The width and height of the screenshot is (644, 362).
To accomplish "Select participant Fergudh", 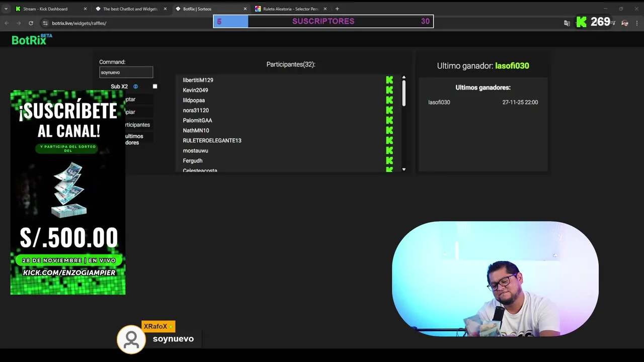I will coord(192,160).
